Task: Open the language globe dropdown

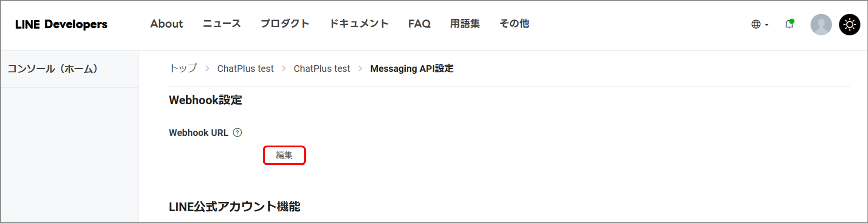Action: tap(756, 24)
